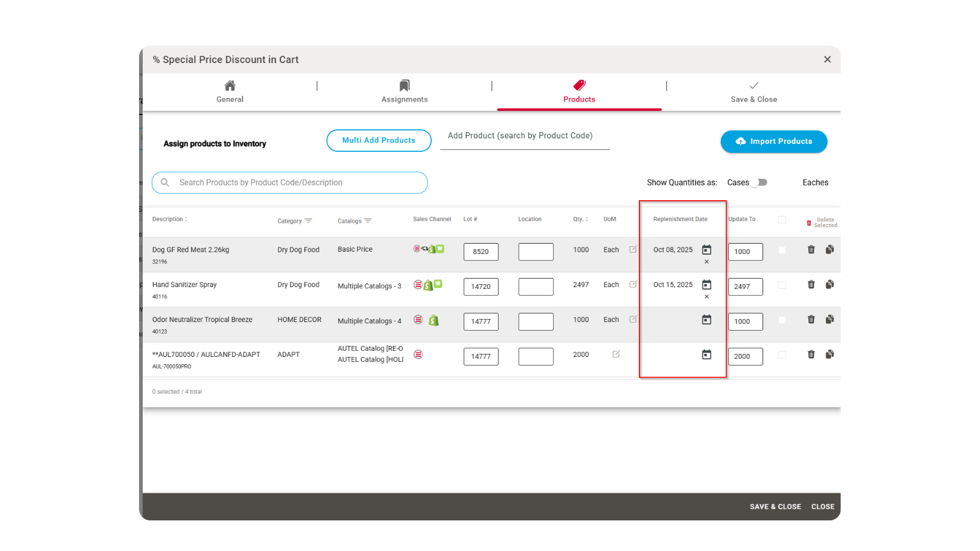Click the search magnifier in the products search bar
This screenshot has height=551, width=980.
[x=165, y=182]
